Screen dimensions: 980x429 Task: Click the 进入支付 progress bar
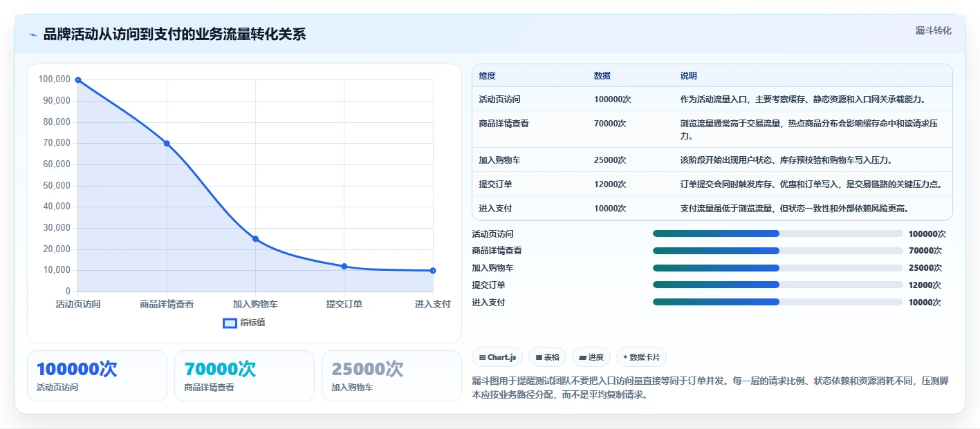tap(778, 302)
